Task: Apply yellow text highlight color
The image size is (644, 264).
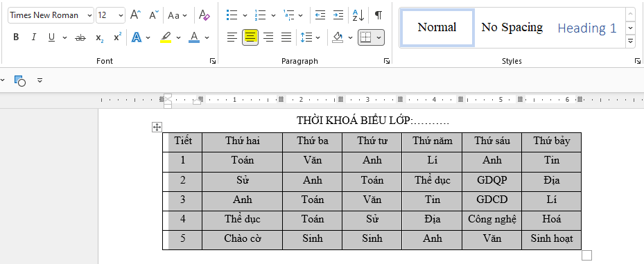Action: click(x=166, y=37)
